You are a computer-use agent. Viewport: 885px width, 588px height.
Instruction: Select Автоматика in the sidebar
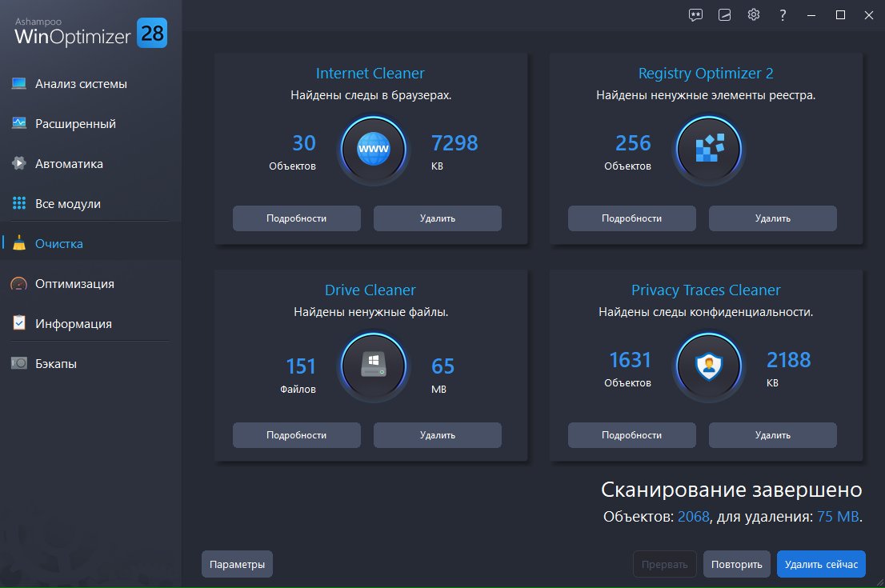click(x=69, y=164)
